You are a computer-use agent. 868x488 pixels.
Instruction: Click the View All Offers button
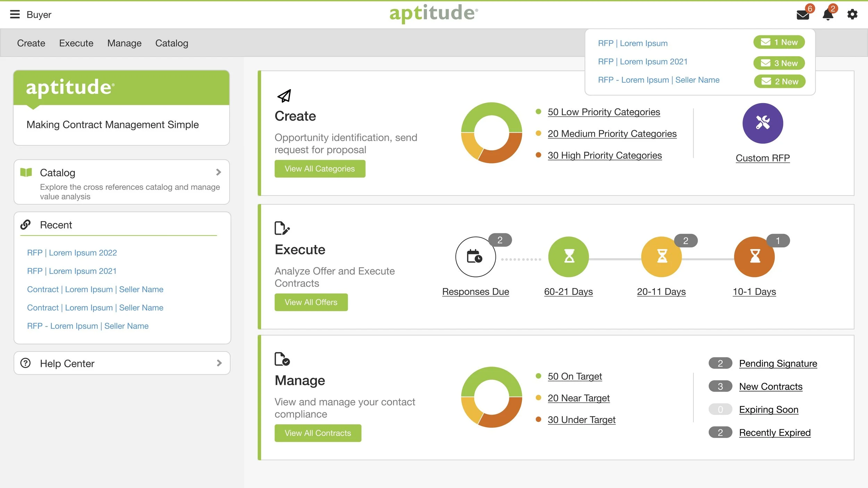point(311,302)
